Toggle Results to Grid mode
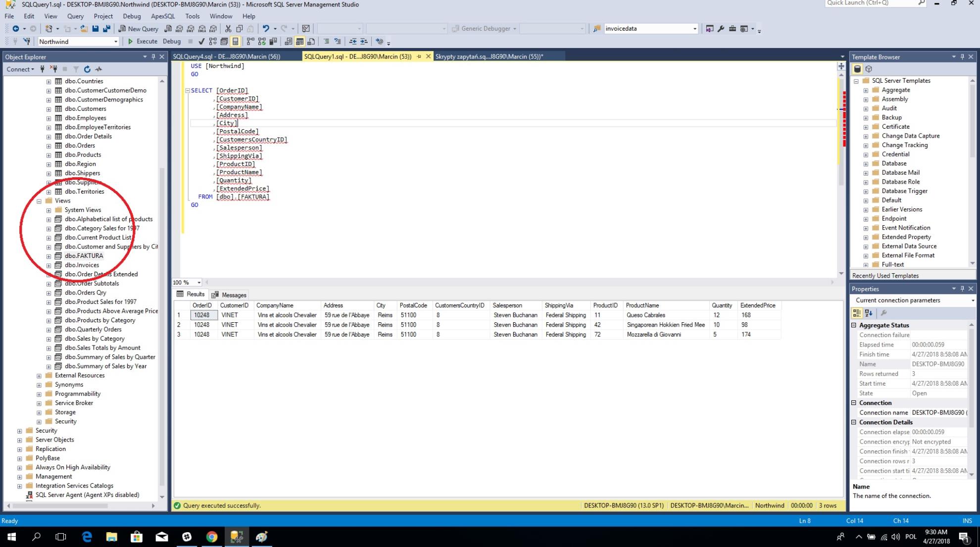The width and height of the screenshot is (980, 547). [299, 42]
